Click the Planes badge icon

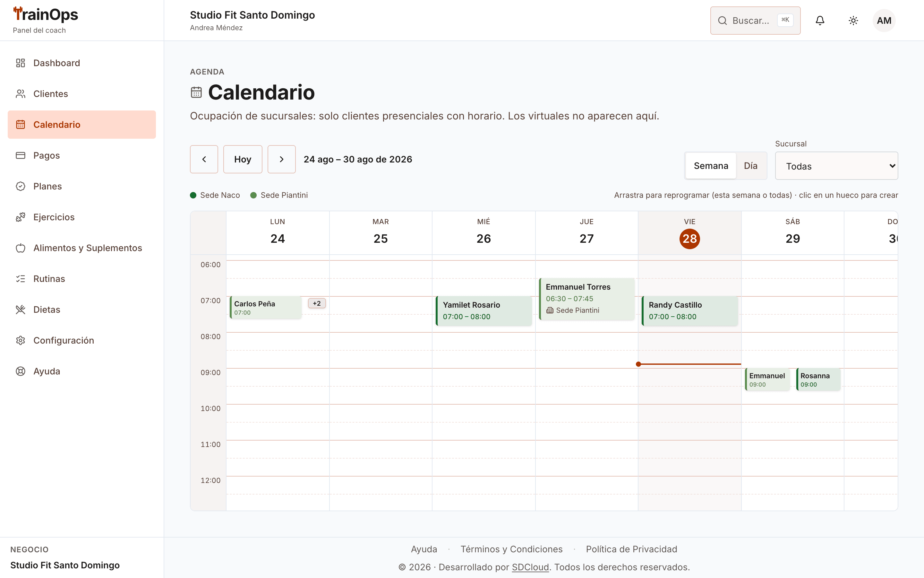click(x=21, y=186)
